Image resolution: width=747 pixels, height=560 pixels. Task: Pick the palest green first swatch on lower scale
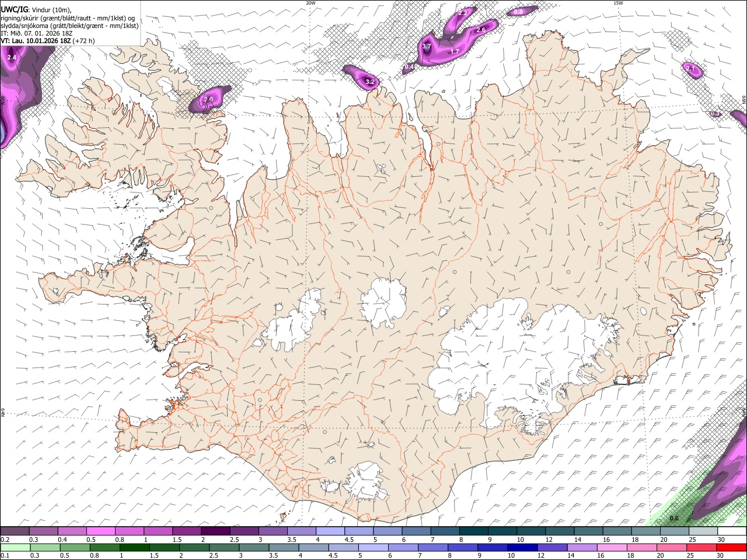16,548
